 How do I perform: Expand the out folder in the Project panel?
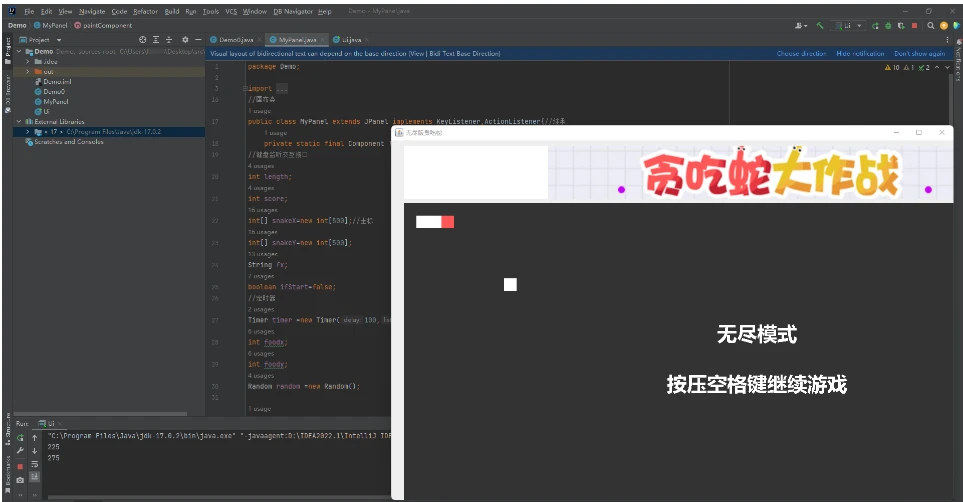28,71
